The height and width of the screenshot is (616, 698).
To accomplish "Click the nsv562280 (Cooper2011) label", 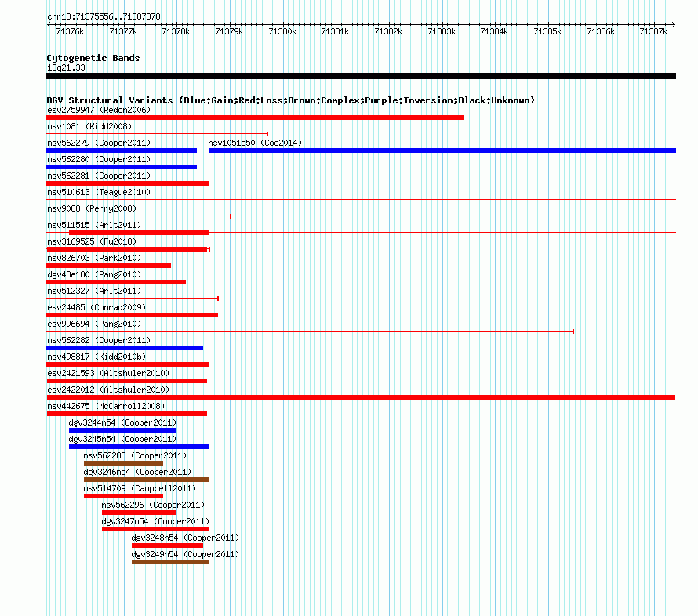I will [99, 159].
